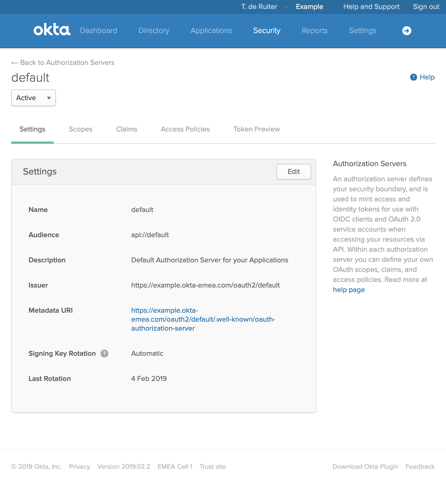Click Version 2019.02.2 in footer
Image resolution: width=446 pixels, height=504 pixels.
click(x=124, y=467)
